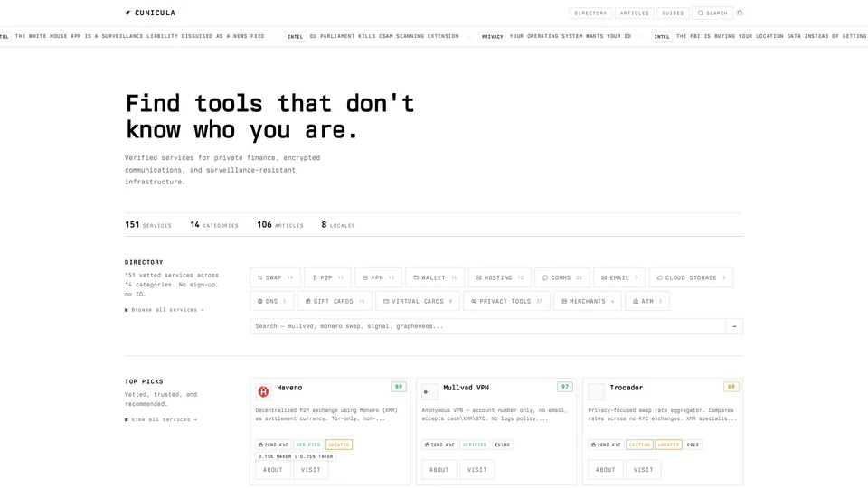Click the Caution tag on Trocador card
The height and width of the screenshot is (488, 868).
pos(639,445)
